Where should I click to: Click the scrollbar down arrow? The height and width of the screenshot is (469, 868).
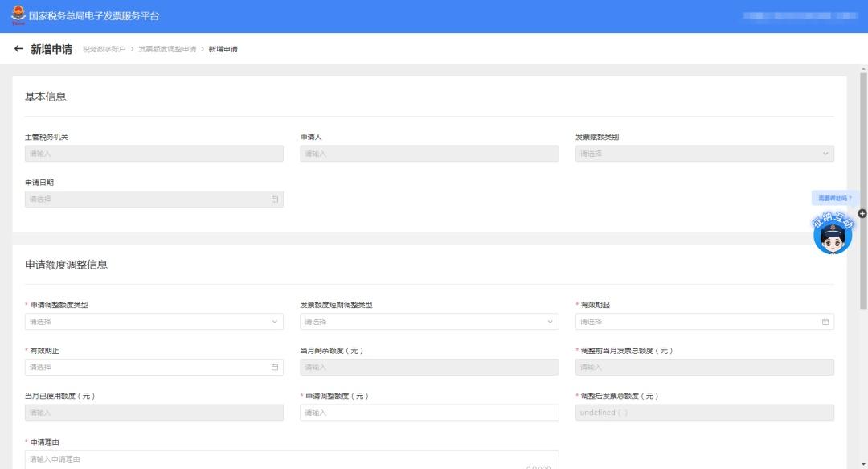(863, 464)
